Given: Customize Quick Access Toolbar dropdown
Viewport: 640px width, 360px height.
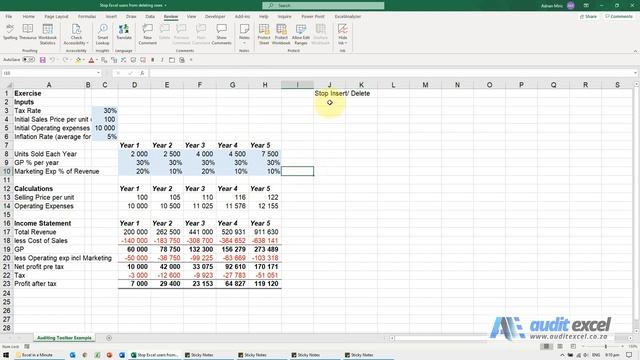Looking at the screenshot, I should [x=191, y=60].
